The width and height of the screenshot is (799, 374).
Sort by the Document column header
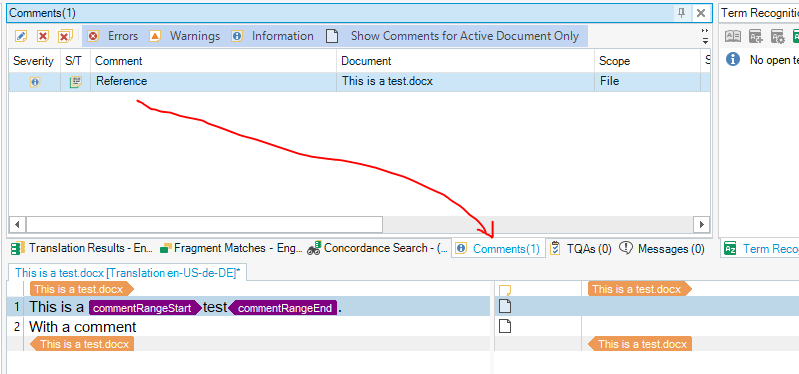click(x=465, y=61)
